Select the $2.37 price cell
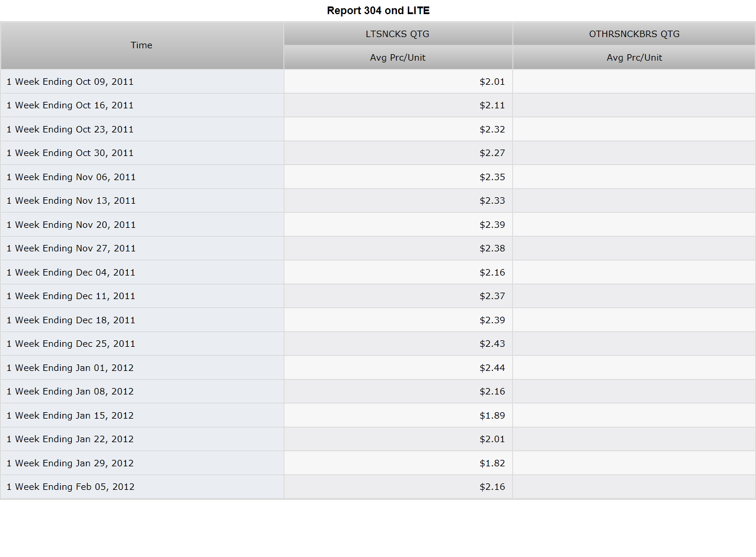Viewport: 756px width, 557px height. (398, 296)
